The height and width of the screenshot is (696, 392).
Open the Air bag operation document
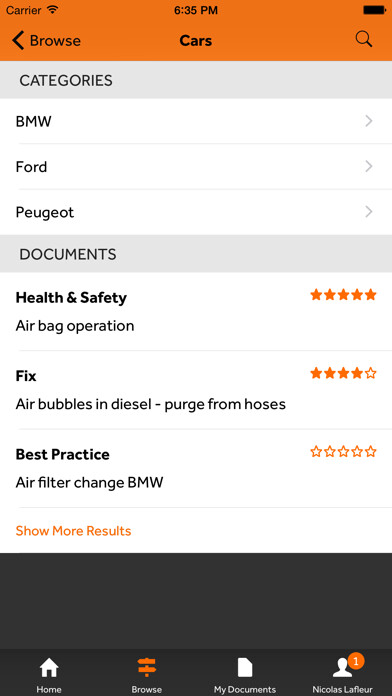[196, 312]
